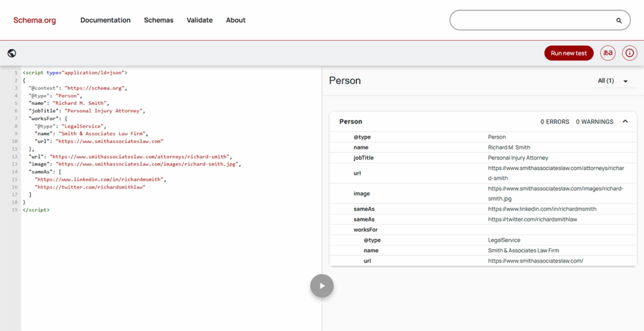Image resolution: width=644 pixels, height=331 pixels.
Task: Click the language selector icon
Action: point(607,53)
